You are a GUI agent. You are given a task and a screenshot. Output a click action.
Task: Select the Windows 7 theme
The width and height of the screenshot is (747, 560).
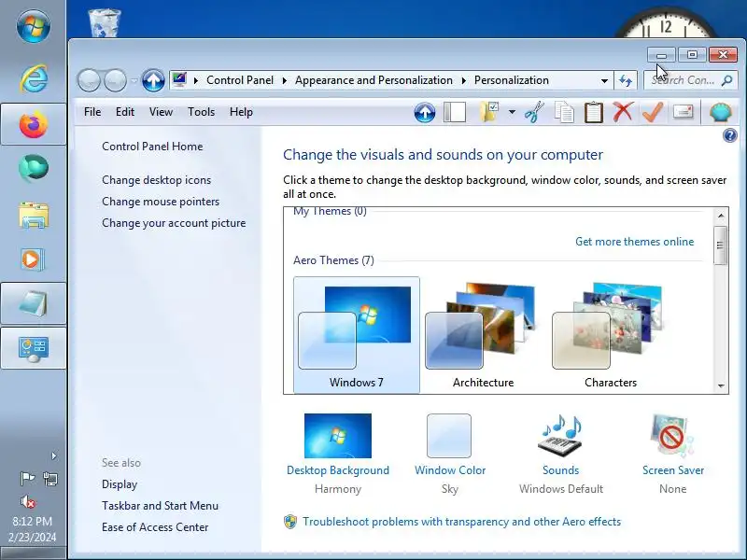point(357,335)
